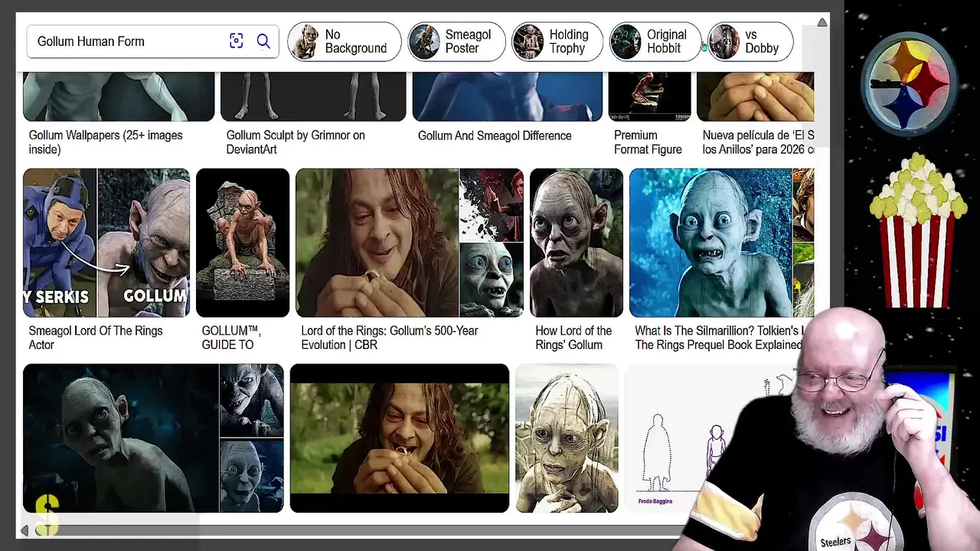Open Gollum's 500-Year Evolution CBR link

click(390, 337)
